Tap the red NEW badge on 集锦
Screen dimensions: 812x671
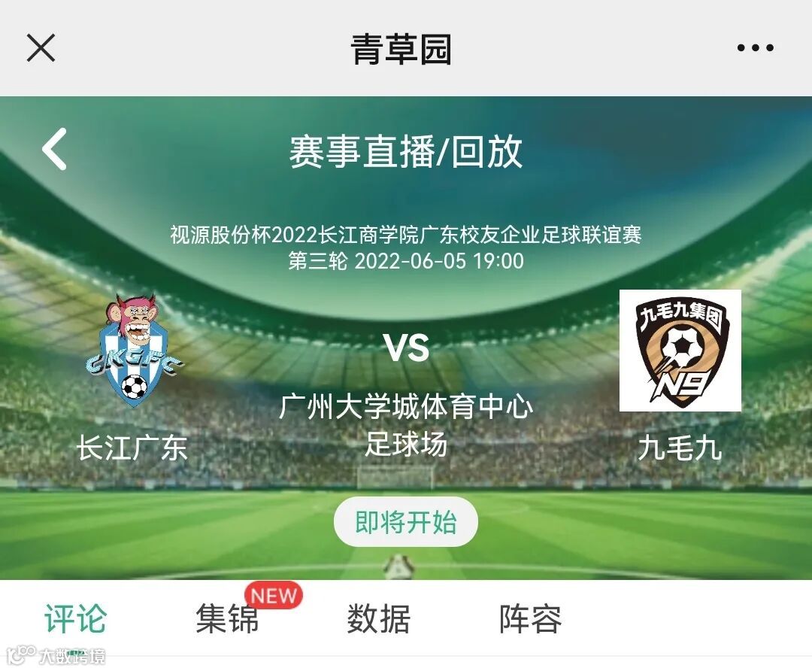(x=274, y=595)
